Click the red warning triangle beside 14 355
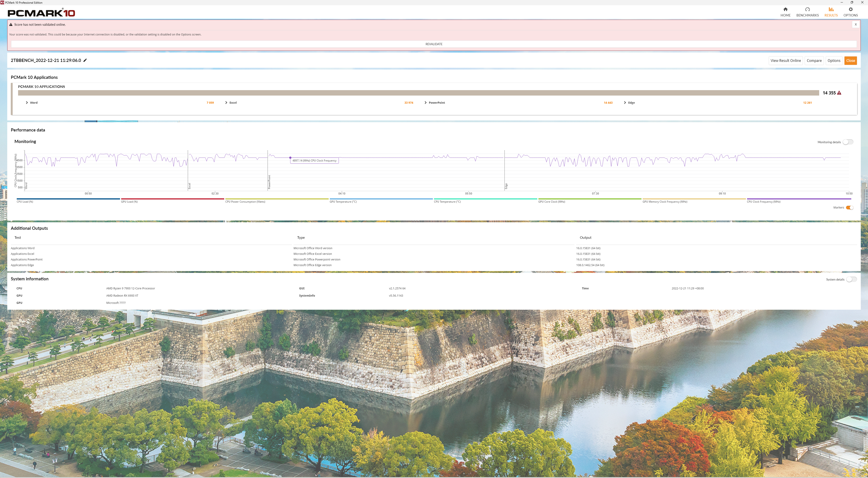Viewport: 868px width, 478px height. click(839, 93)
